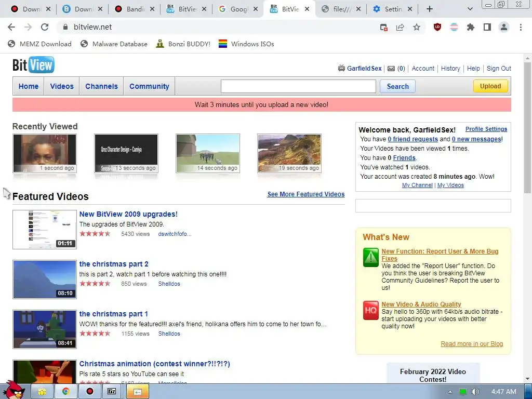Open Chrome's three-dot menu
532x399 pixels.
pyautogui.click(x=521, y=27)
